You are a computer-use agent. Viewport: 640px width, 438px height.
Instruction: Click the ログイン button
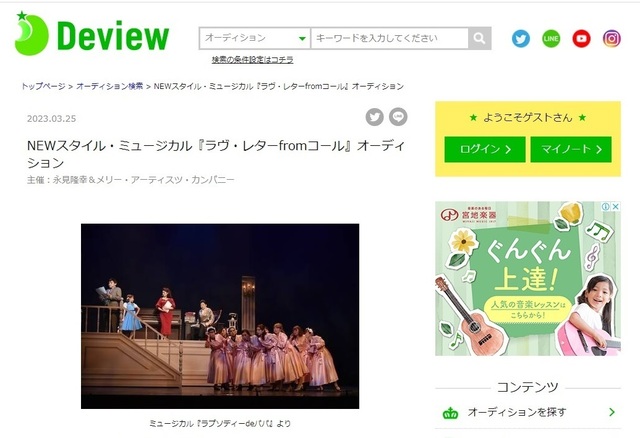[484, 149]
